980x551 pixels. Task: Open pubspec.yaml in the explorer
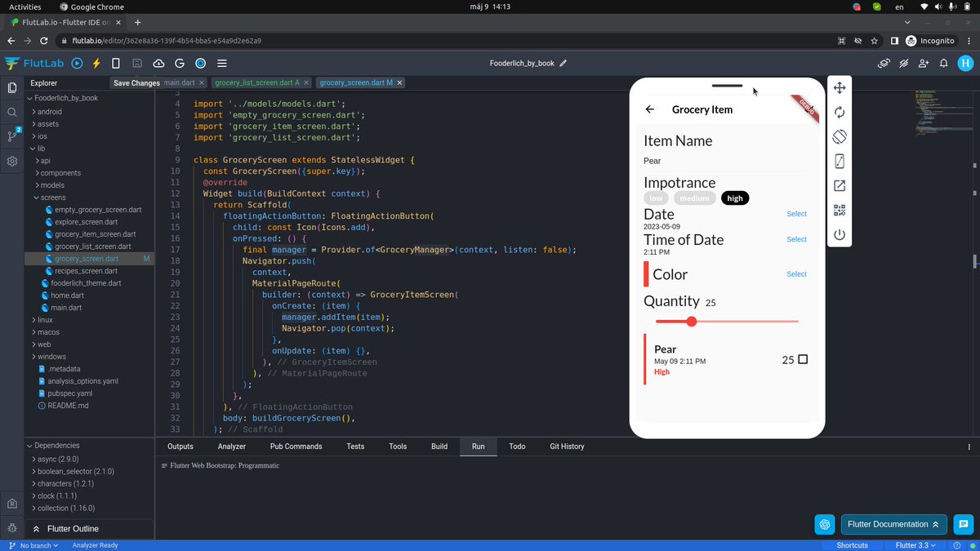(69, 393)
